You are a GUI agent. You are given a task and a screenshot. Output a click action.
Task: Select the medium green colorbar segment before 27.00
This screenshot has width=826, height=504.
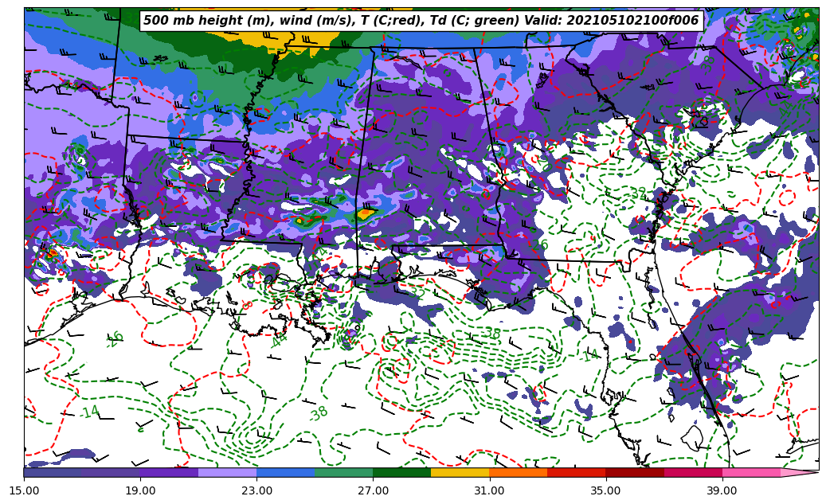(343, 472)
